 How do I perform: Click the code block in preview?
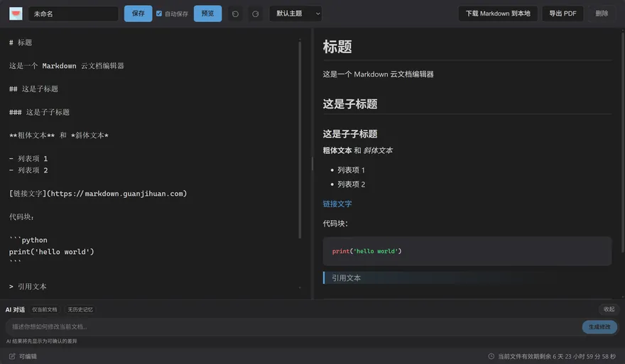[467, 251]
